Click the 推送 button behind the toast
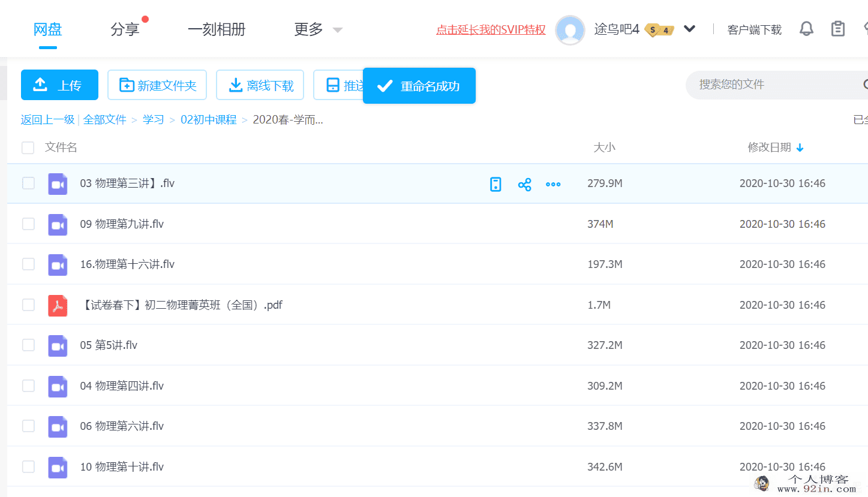 [338, 85]
